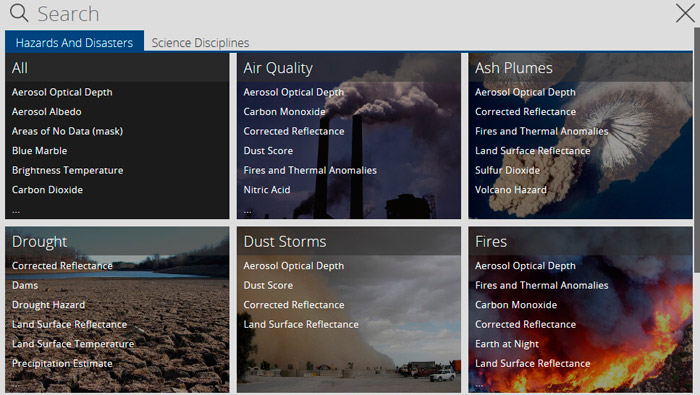Screen dimensions: 700x395
Task: Choose Corrected Reflectance in Drought
Action: (62, 266)
